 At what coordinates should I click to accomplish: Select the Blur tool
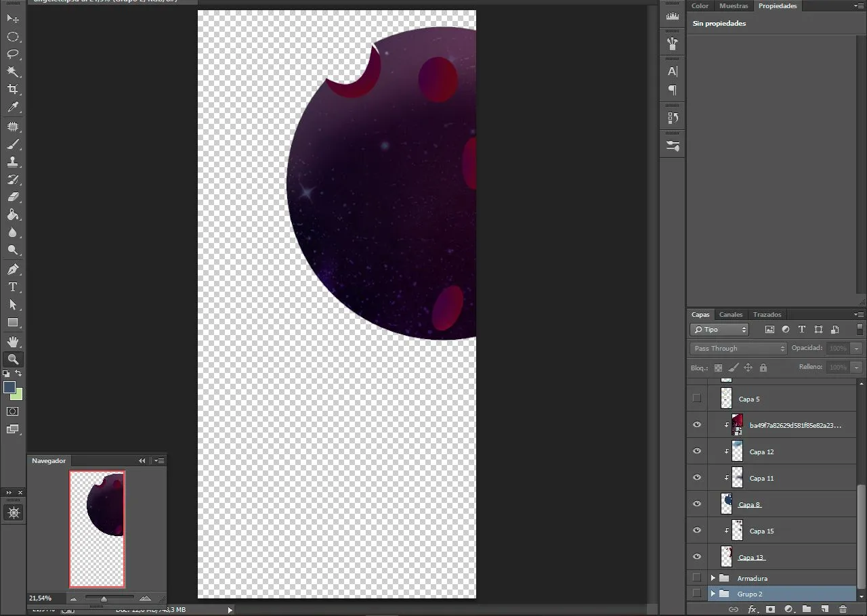[x=13, y=232]
